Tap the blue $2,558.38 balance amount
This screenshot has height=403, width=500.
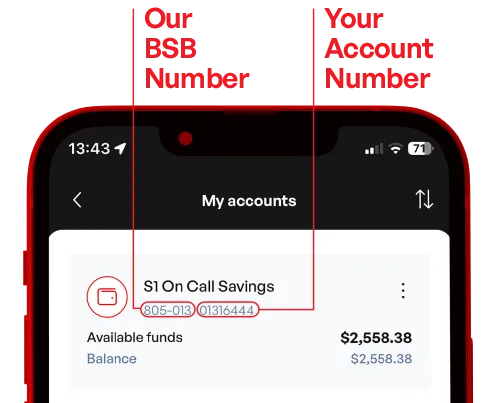coord(381,359)
